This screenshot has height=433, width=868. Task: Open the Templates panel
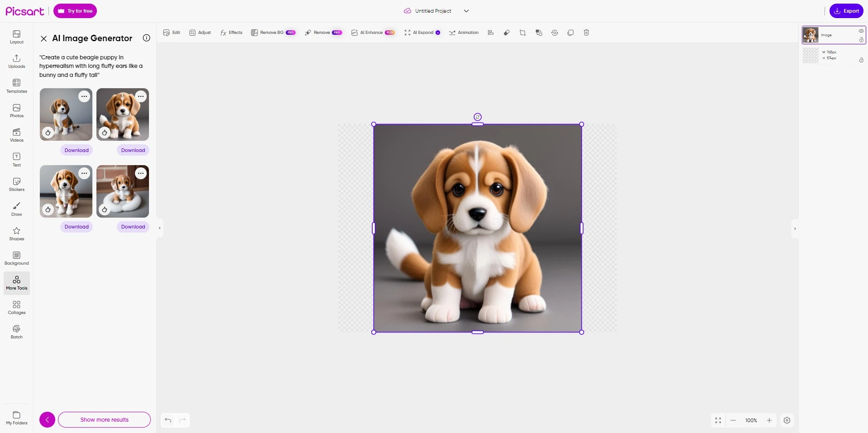(17, 86)
